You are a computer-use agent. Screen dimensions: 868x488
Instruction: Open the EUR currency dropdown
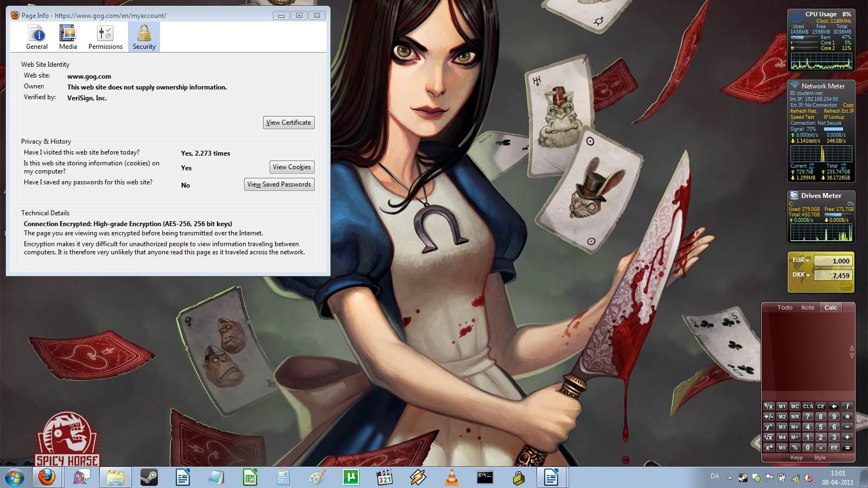[801, 260]
